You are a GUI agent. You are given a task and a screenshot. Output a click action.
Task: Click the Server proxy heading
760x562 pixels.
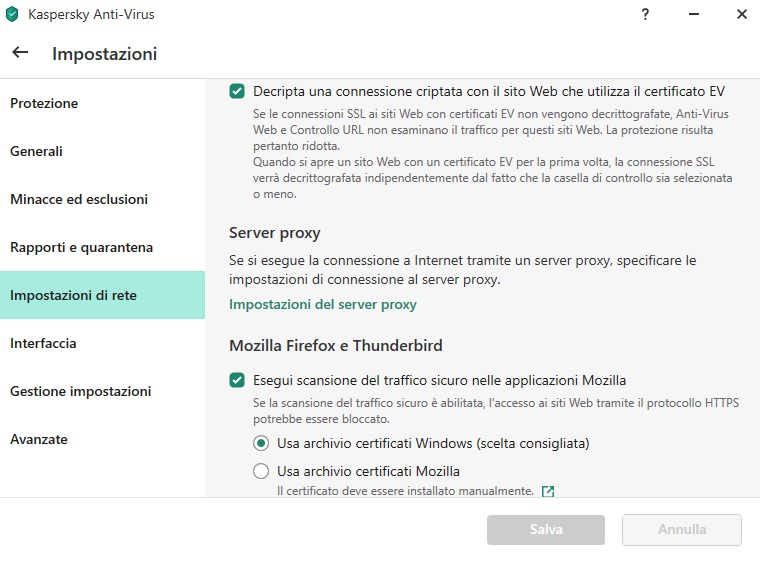[275, 233]
